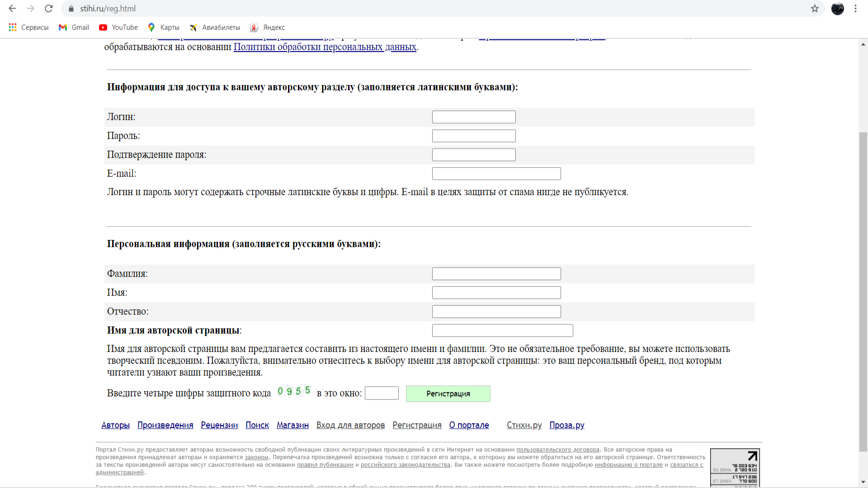868x488 pixels.
Task: Focus the Отчество input field
Action: click(496, 312)
